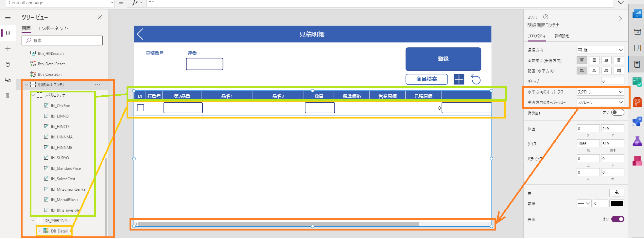The height and width of the screenshot is (239, 644).
Task: Expand the DB_Detail gallery node
Action: [x=40, y=231]
